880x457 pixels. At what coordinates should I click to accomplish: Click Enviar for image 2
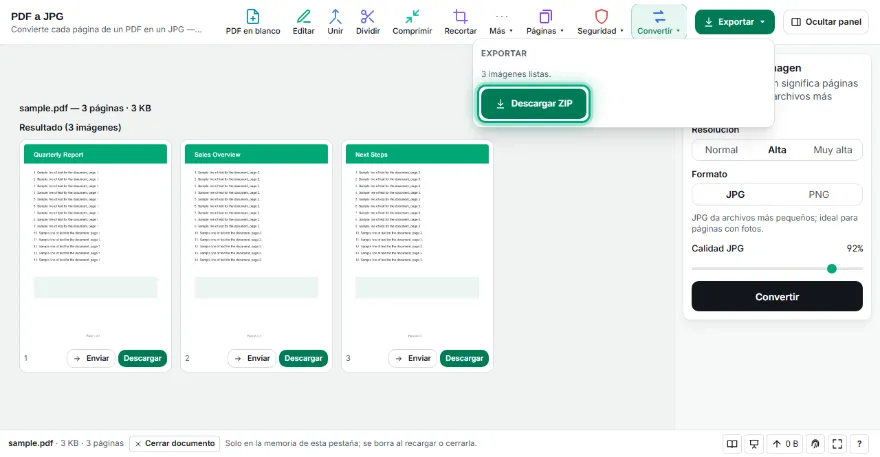coord(252,358)
